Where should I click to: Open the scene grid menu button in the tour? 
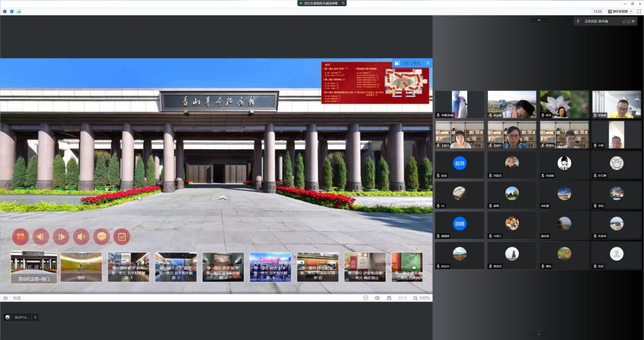21,237
